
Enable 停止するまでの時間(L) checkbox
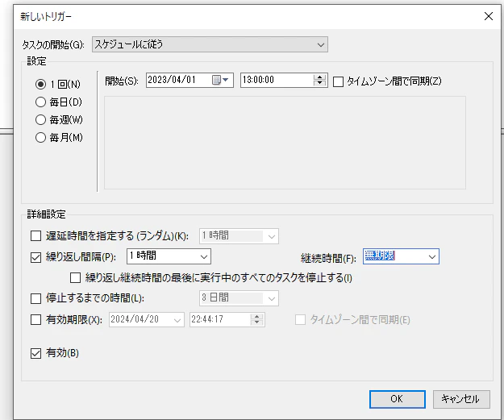pyautogui.click(x=35, y=298)
